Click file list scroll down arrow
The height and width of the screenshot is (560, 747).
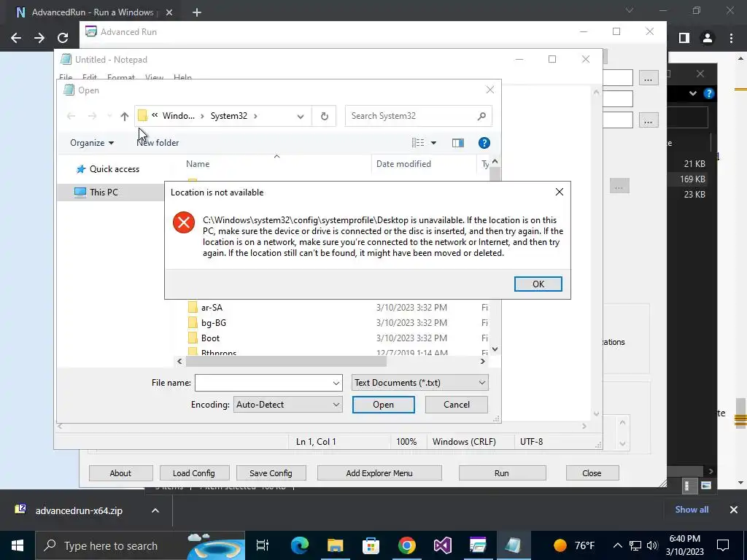click(495, 349)
